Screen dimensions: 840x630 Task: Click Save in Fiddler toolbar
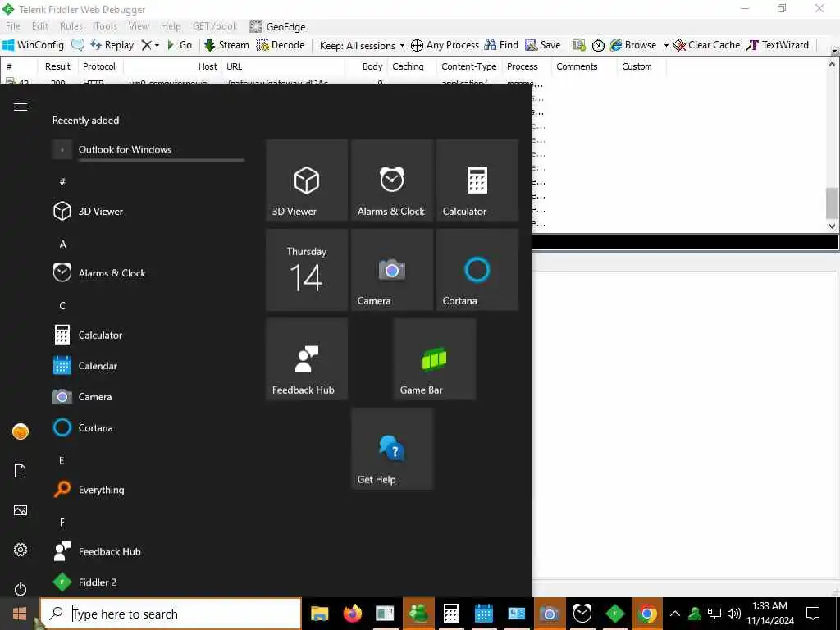tap(543, 45)
